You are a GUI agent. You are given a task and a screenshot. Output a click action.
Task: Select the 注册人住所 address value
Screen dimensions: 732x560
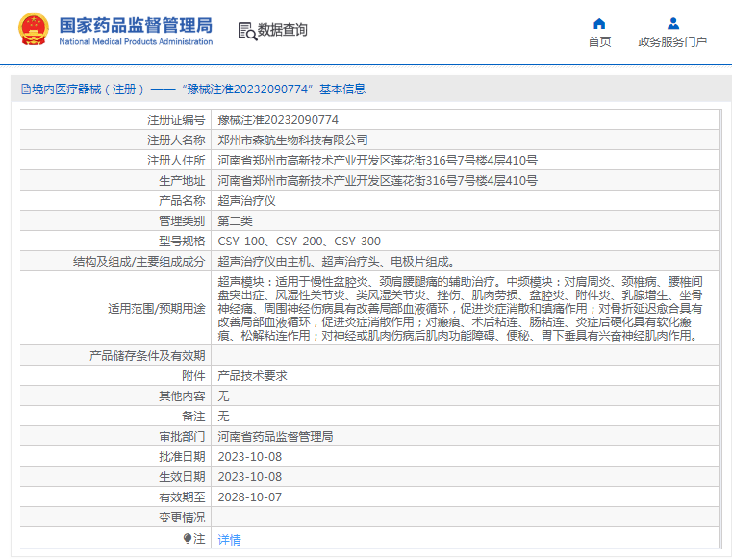pyautogui.click(x=377, y=160)
